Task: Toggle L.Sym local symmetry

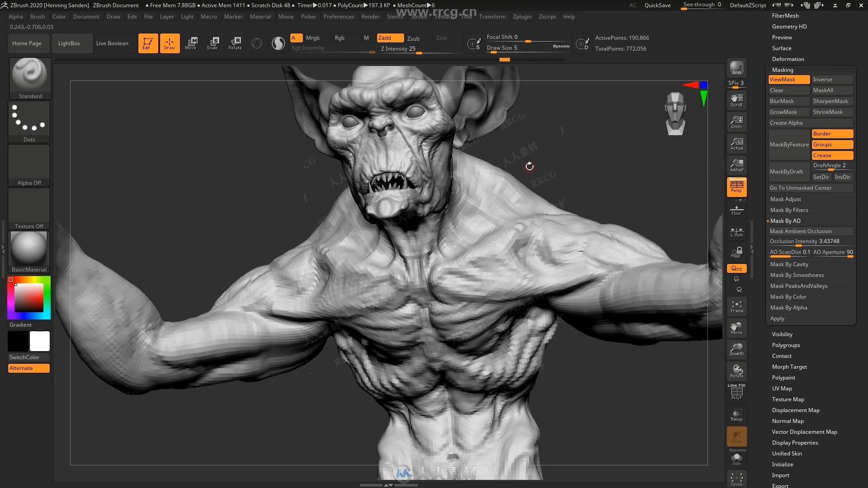Action: click(736, 232)
